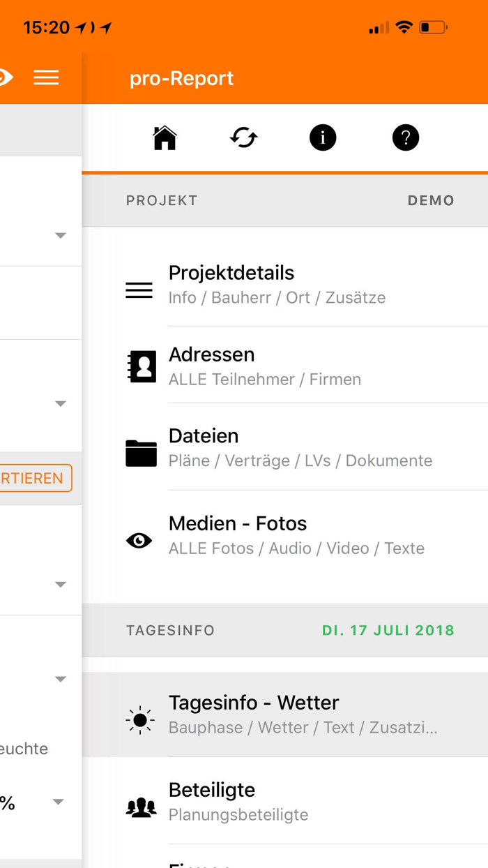This screenshot has width=488, height=868.
Task: Select the DEMO project label
Action: [431, 200]
